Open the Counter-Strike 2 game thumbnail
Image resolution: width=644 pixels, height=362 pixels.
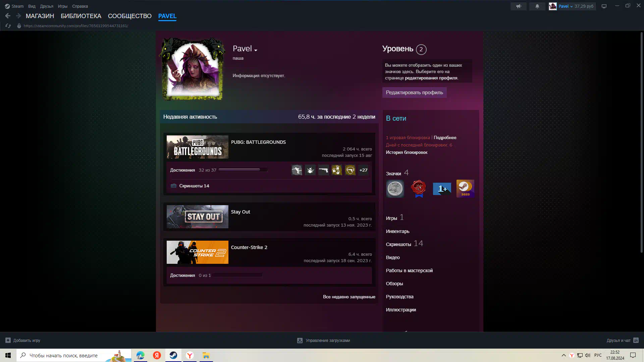coord(198,252)
